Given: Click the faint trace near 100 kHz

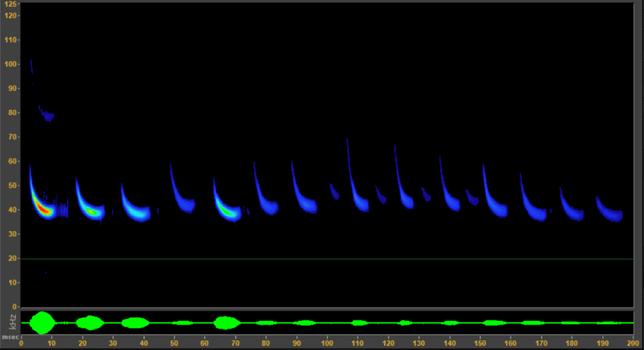Looking at the screenshot, I should click(x=31, y=66).
